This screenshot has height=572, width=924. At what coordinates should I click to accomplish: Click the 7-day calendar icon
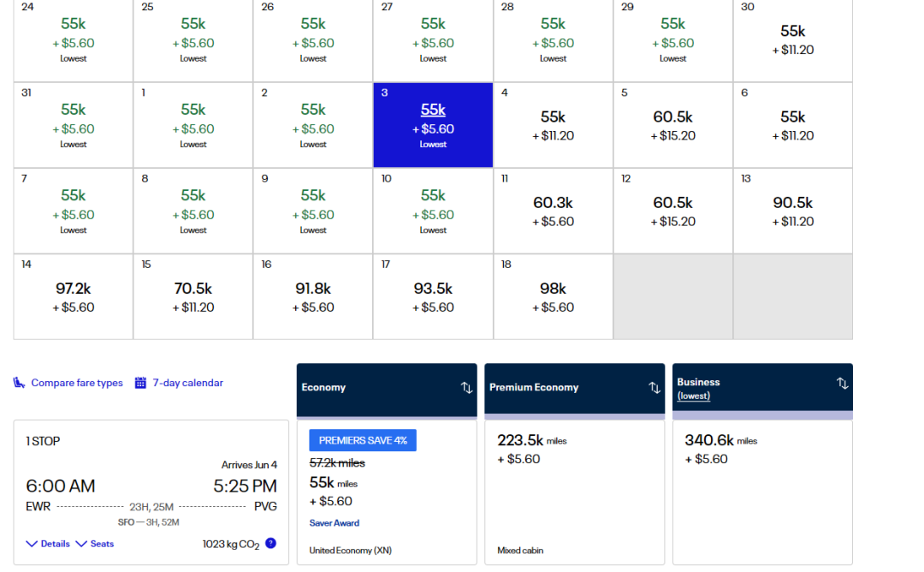(140, 383)
